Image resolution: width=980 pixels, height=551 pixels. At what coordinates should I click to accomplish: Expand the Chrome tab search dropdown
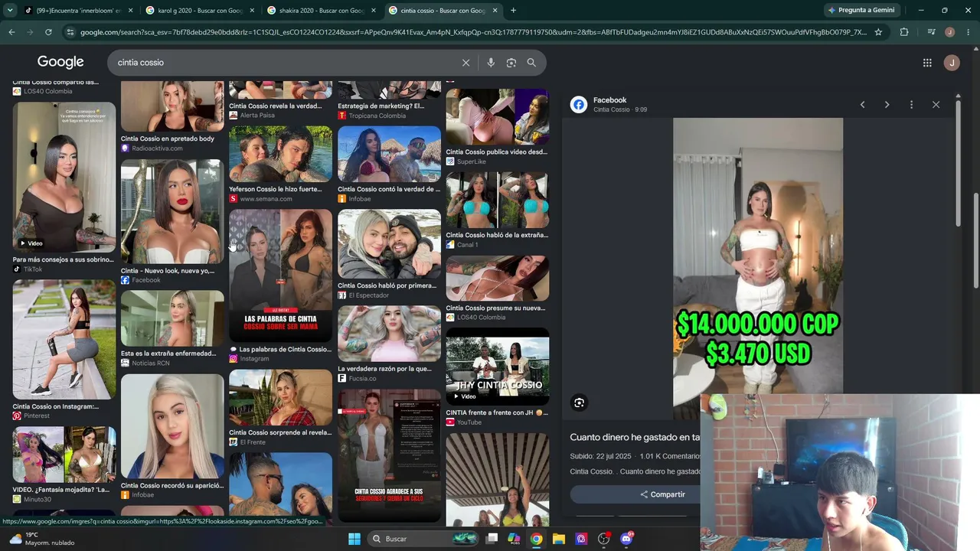[10, 11]
